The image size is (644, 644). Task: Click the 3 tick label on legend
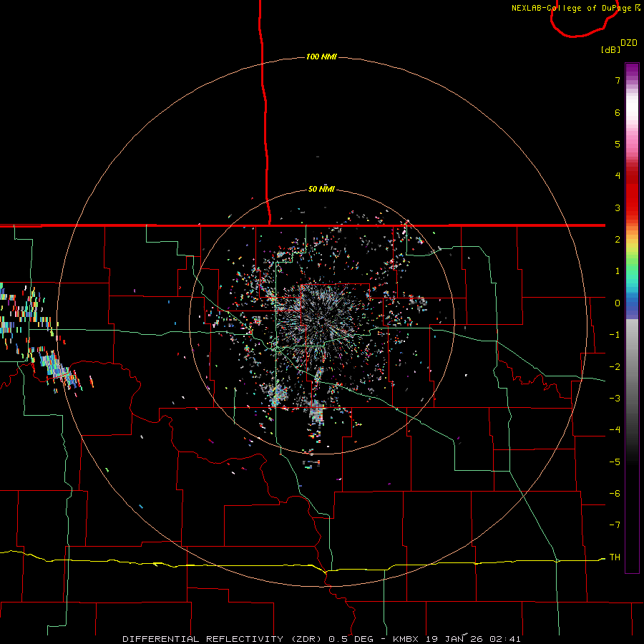coord(618,208)
